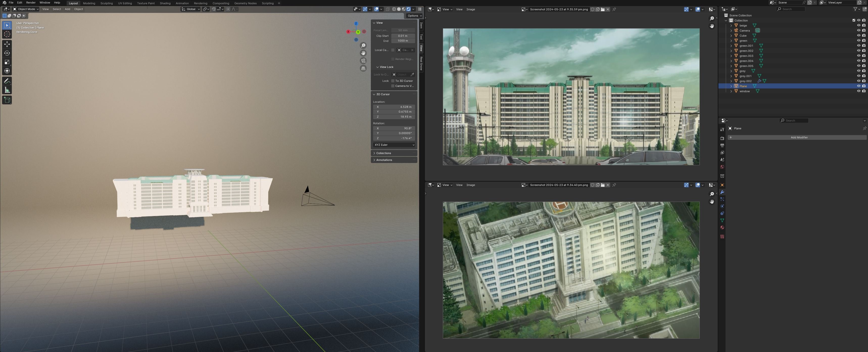868x352 pixels.
Task: Click the 3D viewport pan hand icon
Action: (363, 53)
